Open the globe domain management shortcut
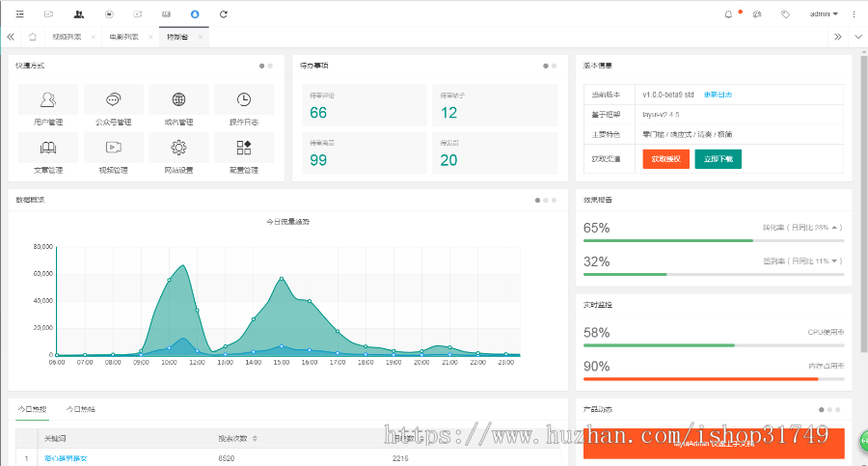This screenshot has height=466, width=868. tap(178, 106)
